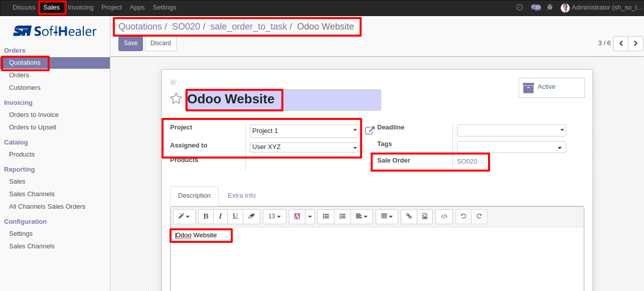The width and height of the screenshot is (644, 291).
Task: Open Orders to Upsell
Action: (33, 127)
